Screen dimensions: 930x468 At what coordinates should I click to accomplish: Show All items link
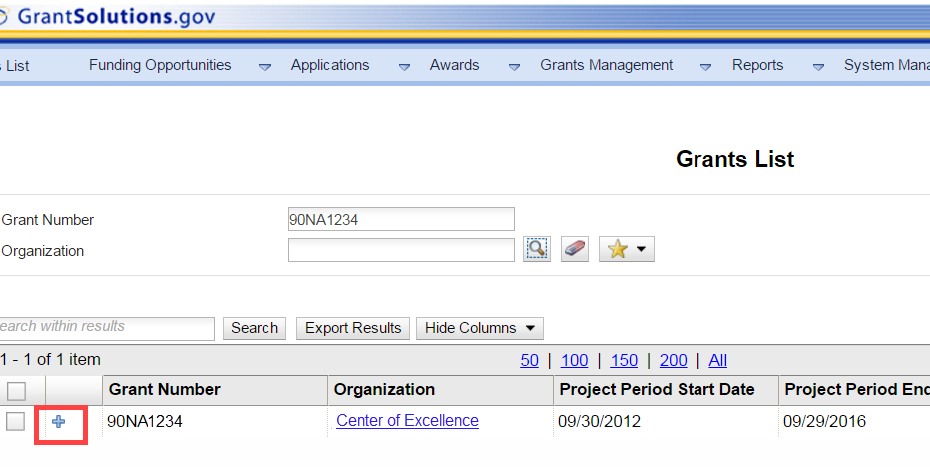click(x=717, y=360)
